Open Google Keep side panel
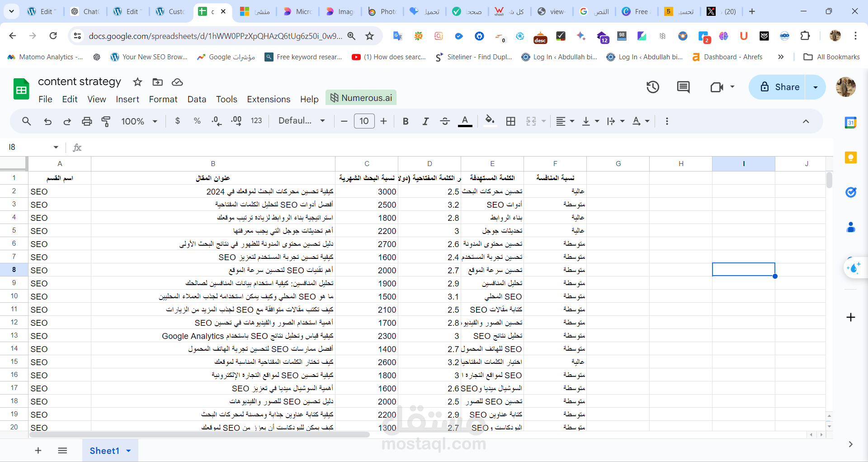Image resolution: width=868 pixels, height=462 pixels. click(x=850, y=157)
